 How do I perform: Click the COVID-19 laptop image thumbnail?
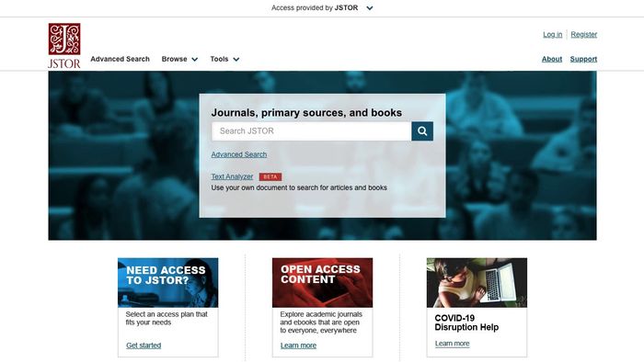(477, 282)
